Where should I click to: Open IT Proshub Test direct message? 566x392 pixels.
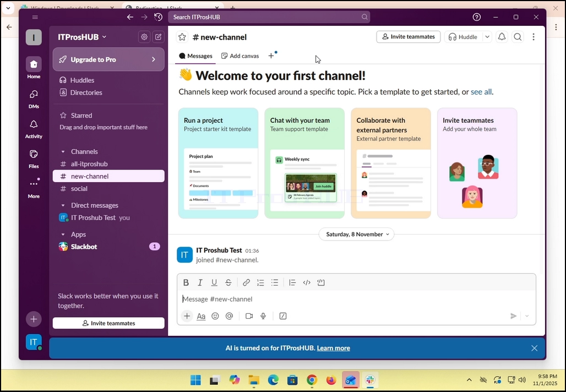108,217
